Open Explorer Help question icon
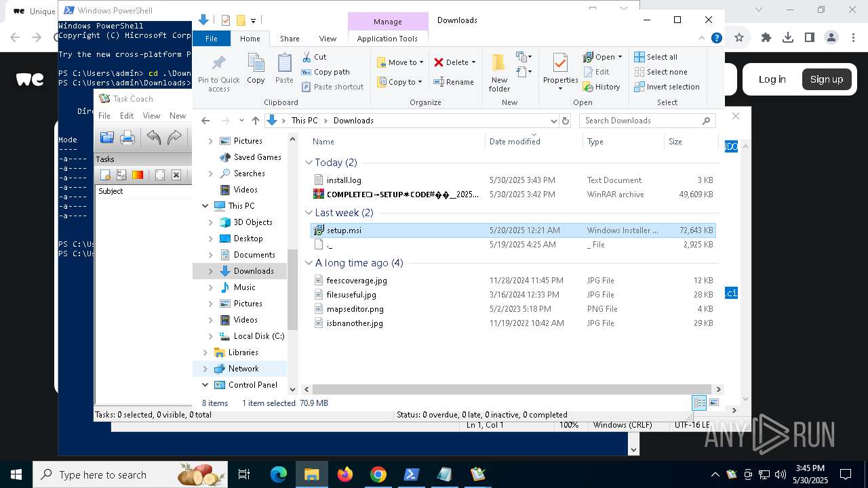868x488 pixels. pyautogui.click(x=716, y=39)
